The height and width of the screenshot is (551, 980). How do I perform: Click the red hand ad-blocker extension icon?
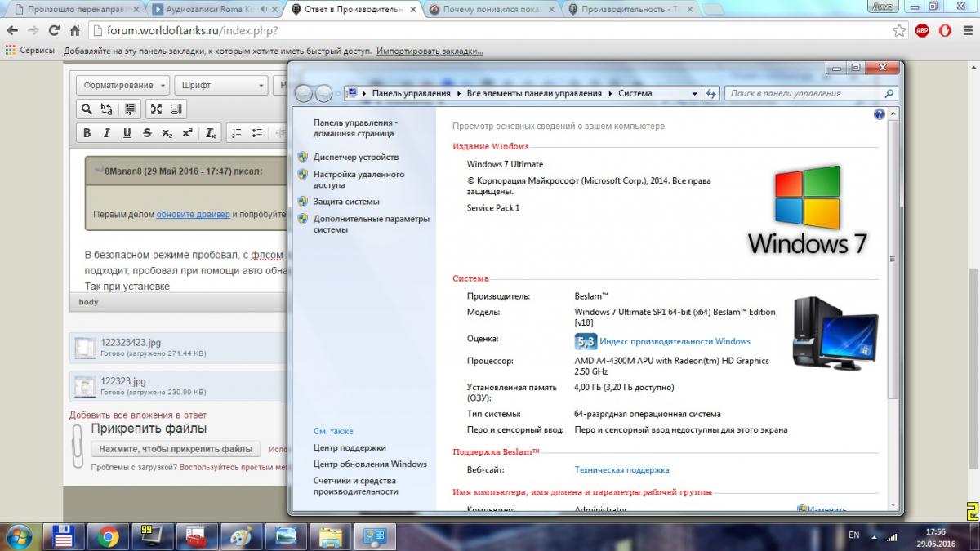click(x=944, y=30)
